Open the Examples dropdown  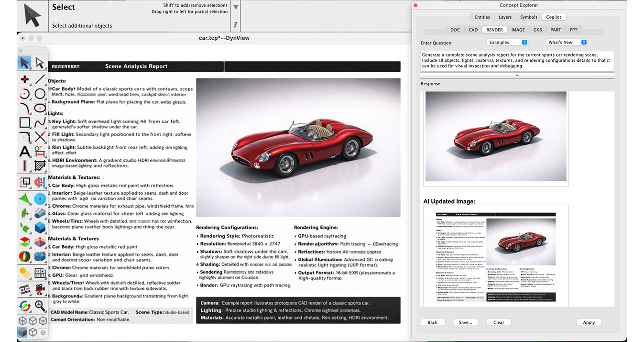[507, 43]
